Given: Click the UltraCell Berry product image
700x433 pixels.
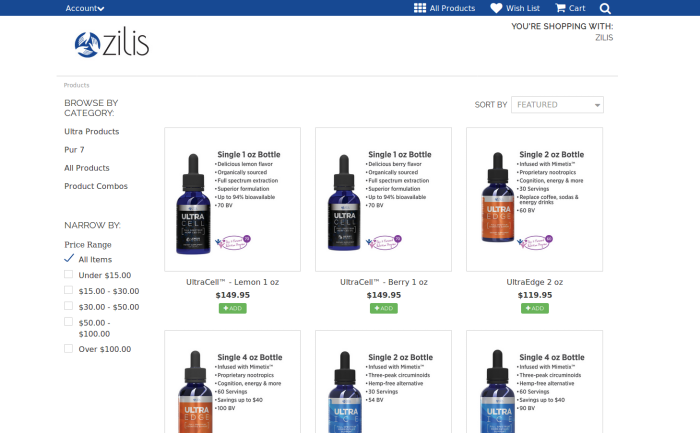Looking at the screenshot, I should pyautogui.click(x=383, y=200).
